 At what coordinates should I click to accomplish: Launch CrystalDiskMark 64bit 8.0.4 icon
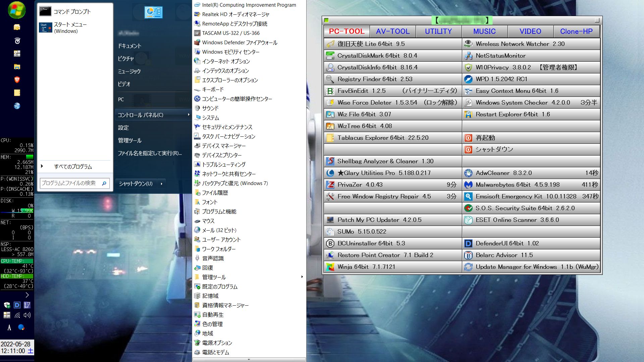point(330,56)
